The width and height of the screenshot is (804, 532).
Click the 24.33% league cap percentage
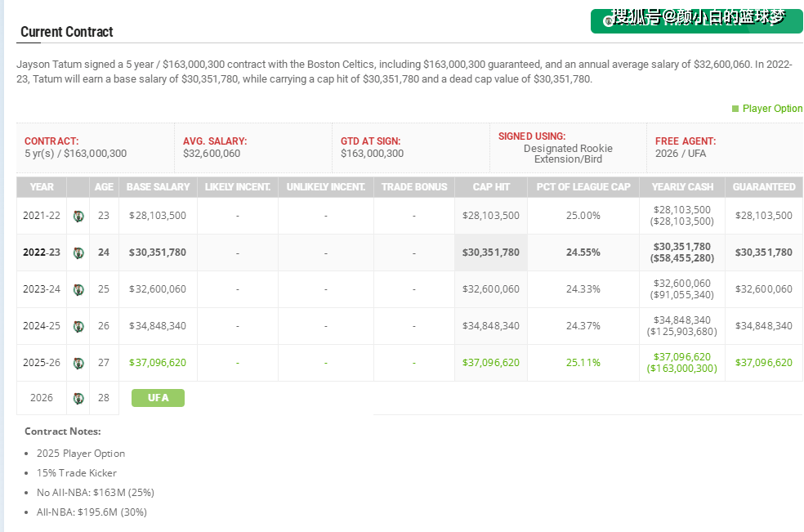(x=583, y=289)
